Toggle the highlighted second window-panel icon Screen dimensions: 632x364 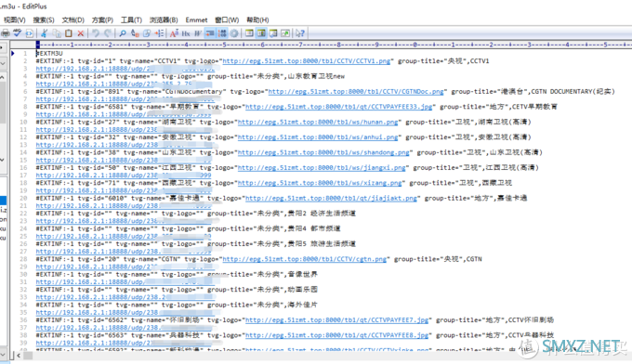coord(261,33)
